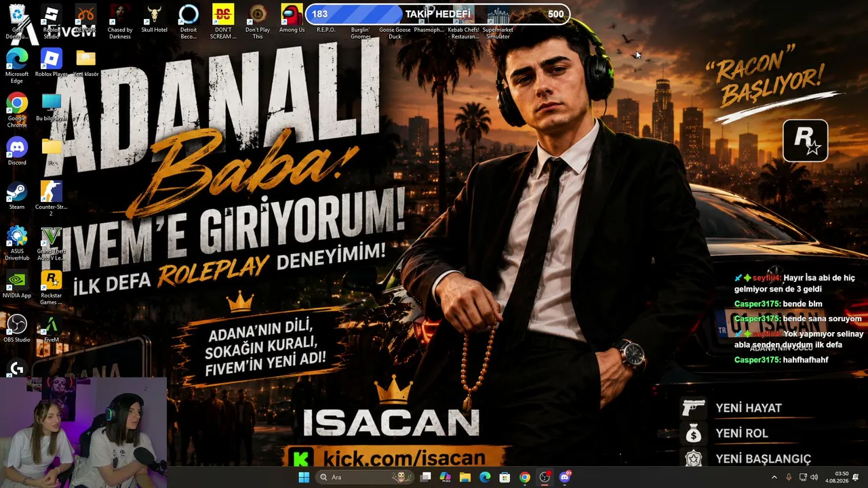Screen dimensions: 868x488
Task: Click the TAKİP HEDEFİ follower goal bar
Action: tap(437, 14)
